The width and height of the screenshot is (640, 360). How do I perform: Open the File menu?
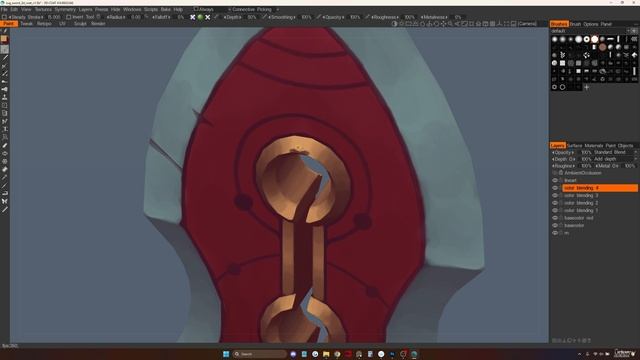tap(4, 9)
